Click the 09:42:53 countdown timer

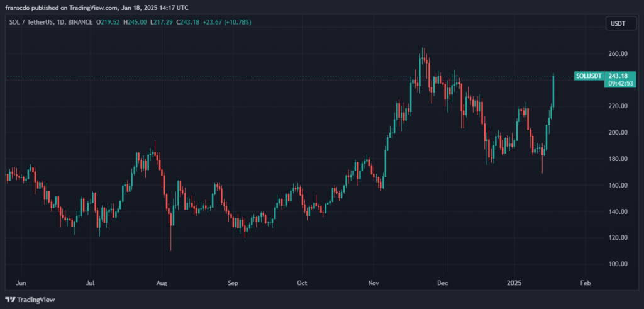(x=621, y=84)
